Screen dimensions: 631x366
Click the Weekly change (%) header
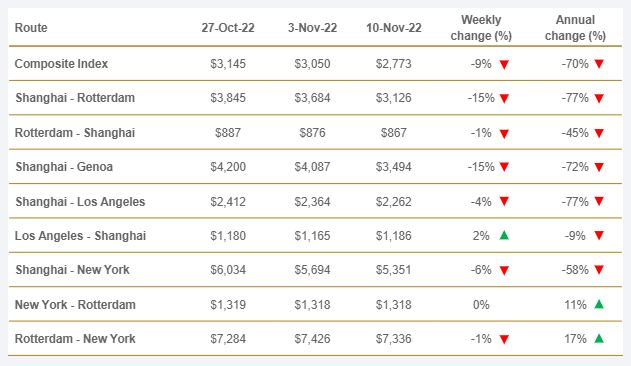(481, 27)
